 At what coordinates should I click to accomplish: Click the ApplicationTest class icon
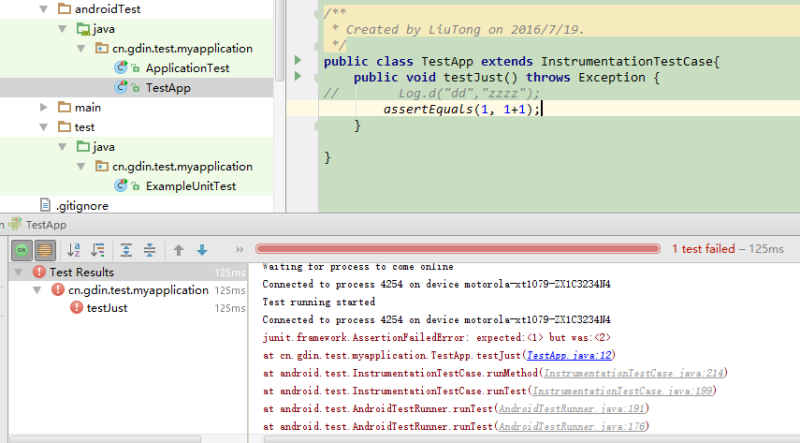pos(121,67)
